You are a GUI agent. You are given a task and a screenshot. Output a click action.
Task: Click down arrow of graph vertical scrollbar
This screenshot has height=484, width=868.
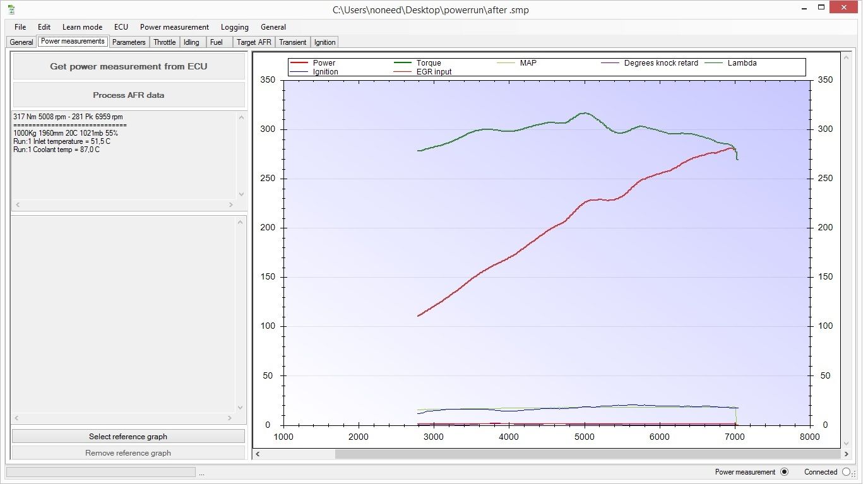click(847, 444)
